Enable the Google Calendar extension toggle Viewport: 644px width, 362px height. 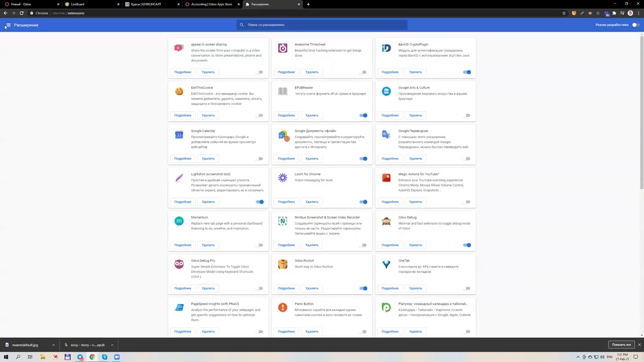click(x=260, y=158)
